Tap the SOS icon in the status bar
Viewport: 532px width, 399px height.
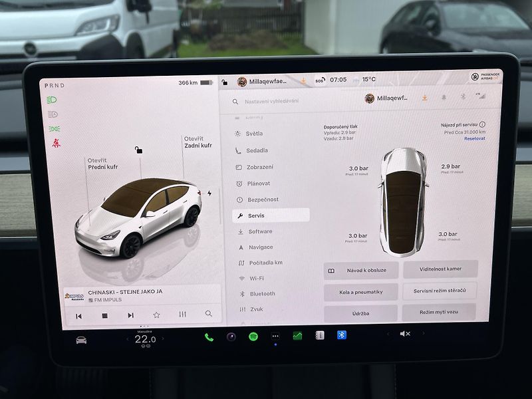tap(320, 80)
